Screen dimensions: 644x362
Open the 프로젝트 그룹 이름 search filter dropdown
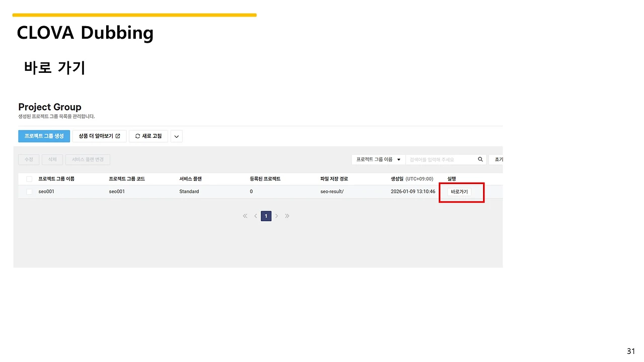pyautogui.click(x=378, y=159)
